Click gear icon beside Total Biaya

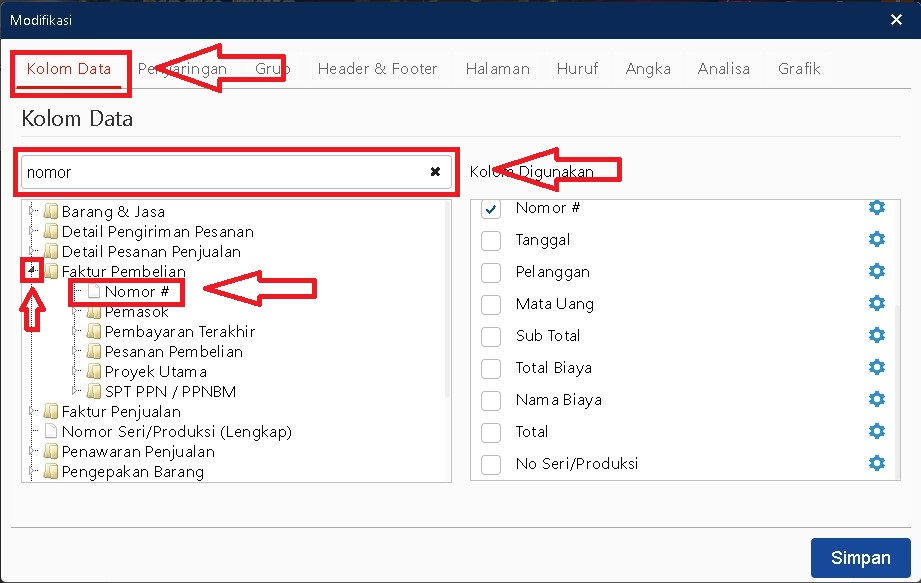pyautogui.click(x=877, y=368)
